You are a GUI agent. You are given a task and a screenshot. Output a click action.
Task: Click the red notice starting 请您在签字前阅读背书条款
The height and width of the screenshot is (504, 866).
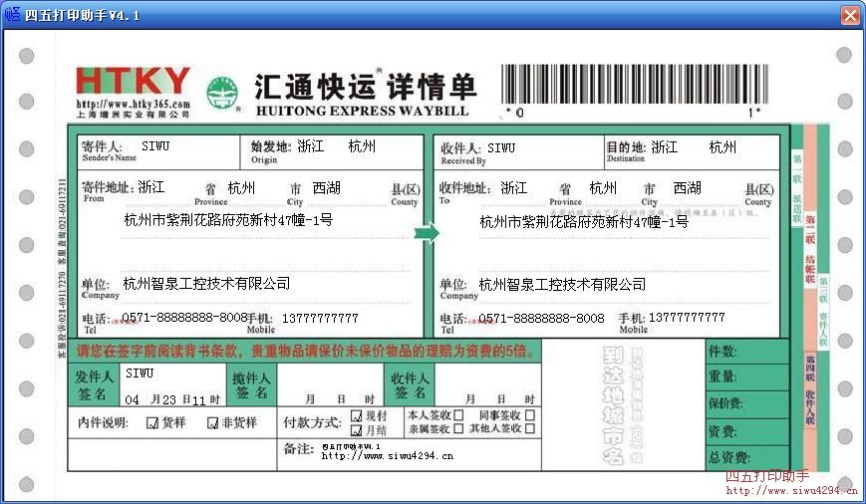(307, 351)
